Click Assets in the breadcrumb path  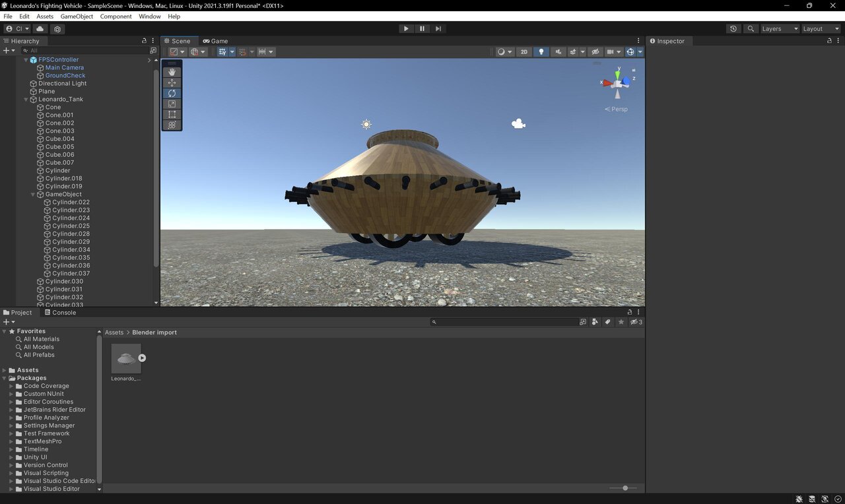(114, 332)
